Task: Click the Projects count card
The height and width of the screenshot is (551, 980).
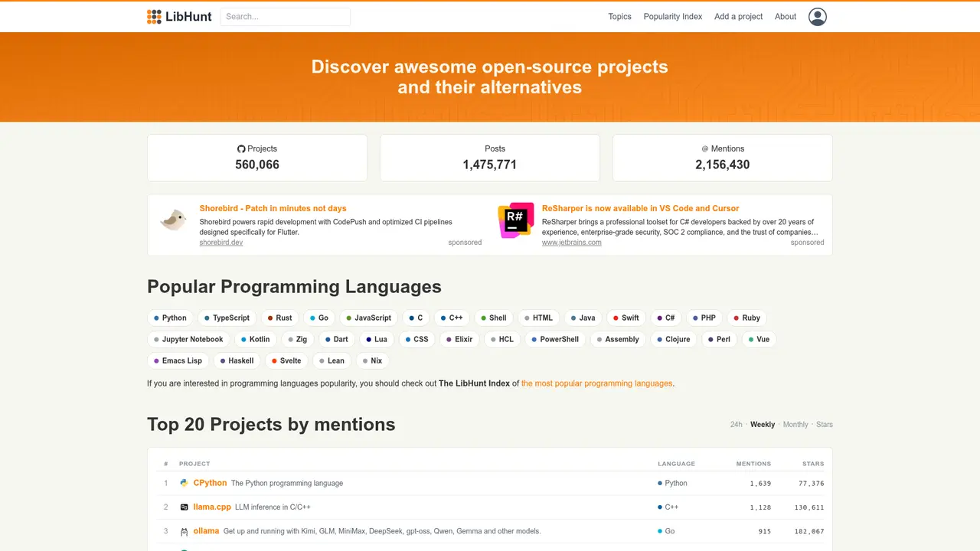Action: click(257, 158)
